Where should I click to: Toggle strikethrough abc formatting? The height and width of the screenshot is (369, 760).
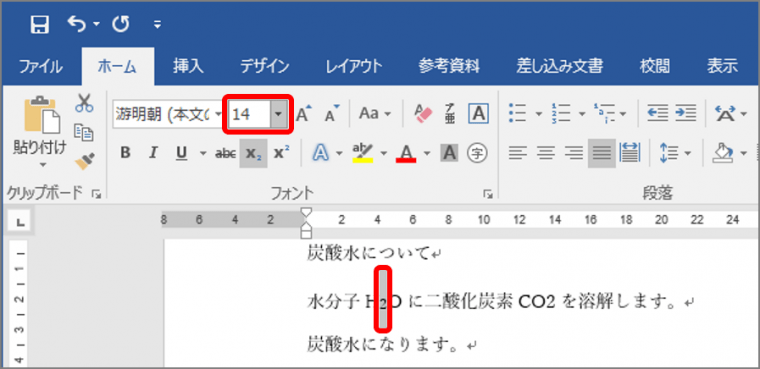click(225, 153)
